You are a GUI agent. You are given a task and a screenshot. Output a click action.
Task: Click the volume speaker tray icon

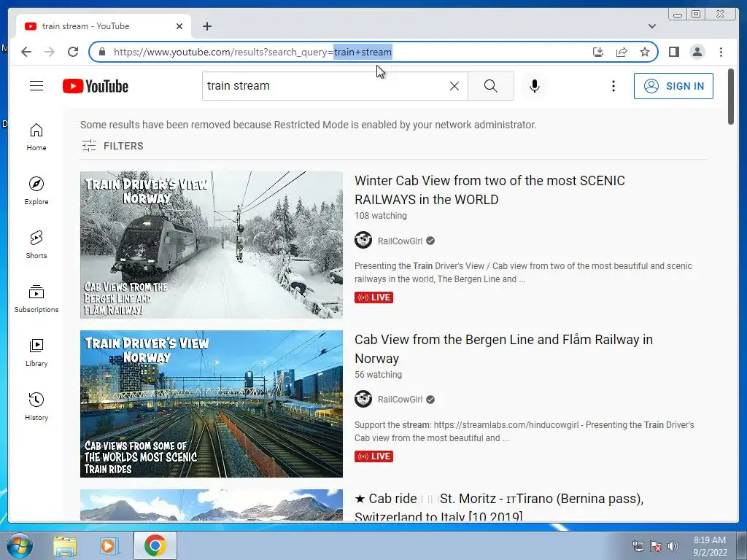pos(673,546)
